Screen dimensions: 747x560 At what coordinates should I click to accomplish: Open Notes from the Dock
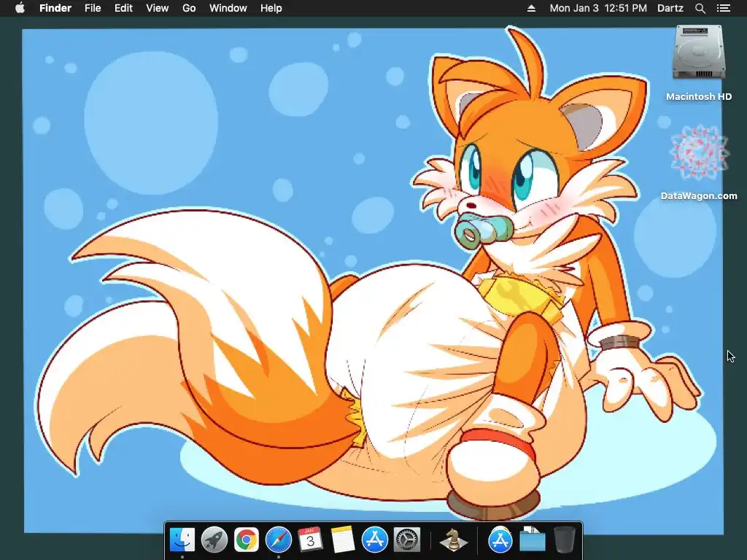point(342,540)
